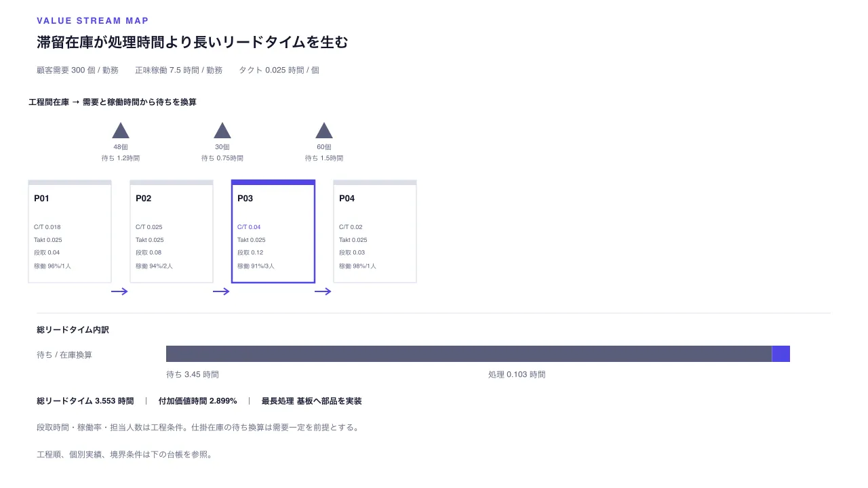
Task: Click the inventory triangle labeled 30個
Action: coord(222,130)
